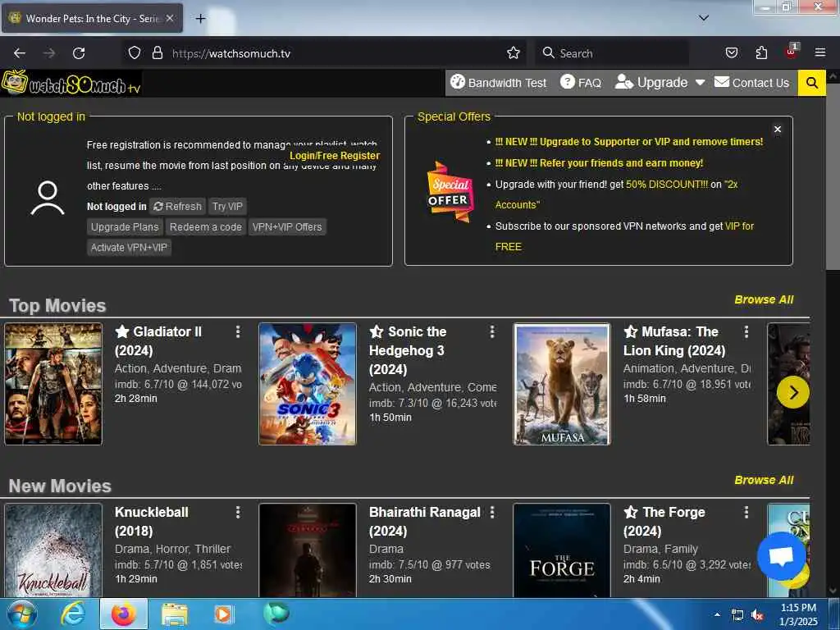The width and height of the screenshot is (840, 630).
Task: Advance Top Movies with the yellow next arrow
Action: coord(793,392)
